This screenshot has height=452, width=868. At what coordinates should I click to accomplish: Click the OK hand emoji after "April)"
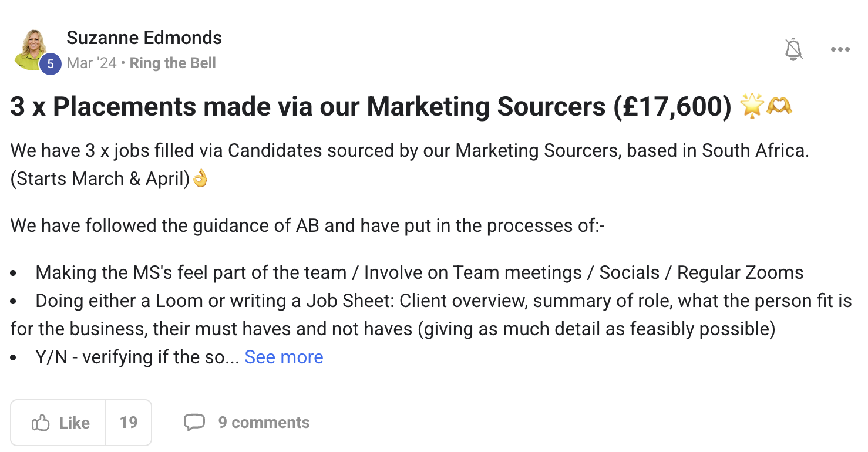pyautogui.click(x=200, y=178)
